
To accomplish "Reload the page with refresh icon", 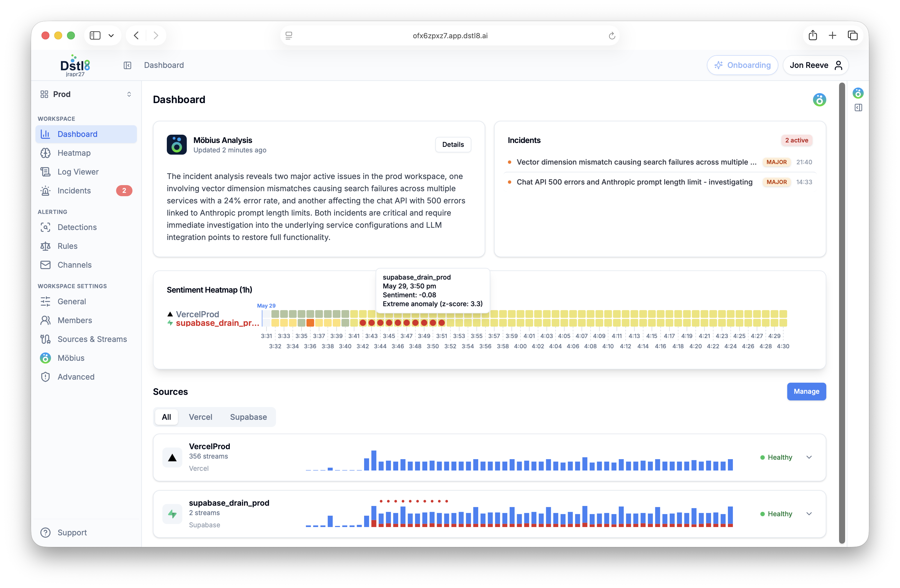I will tap(612, 36).
